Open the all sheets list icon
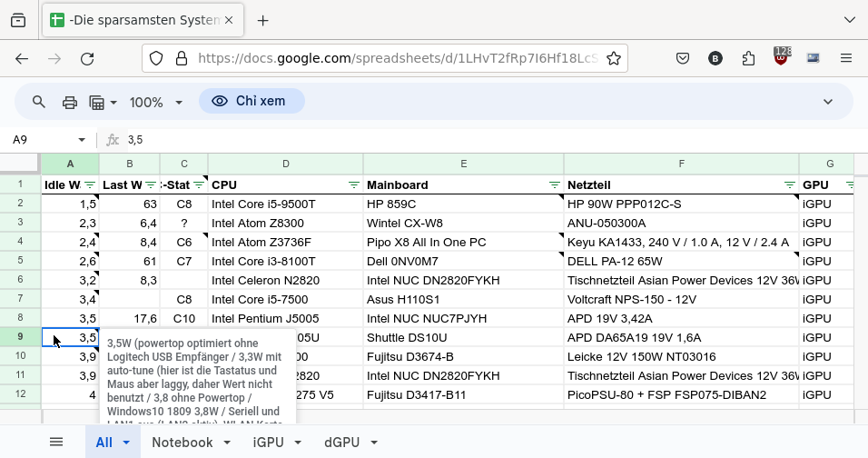 click(56, 443)
